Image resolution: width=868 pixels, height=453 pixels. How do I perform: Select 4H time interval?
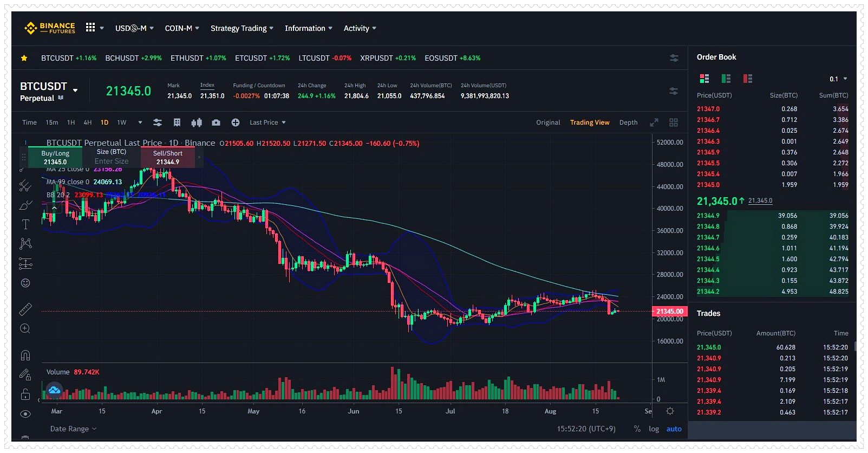coord(88,122)
